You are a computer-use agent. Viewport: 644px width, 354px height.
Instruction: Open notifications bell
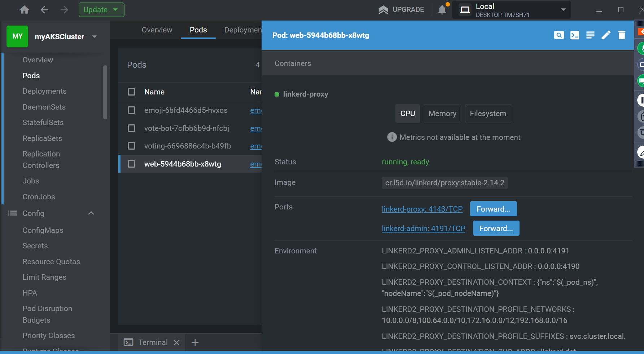(x=442, y=10)
